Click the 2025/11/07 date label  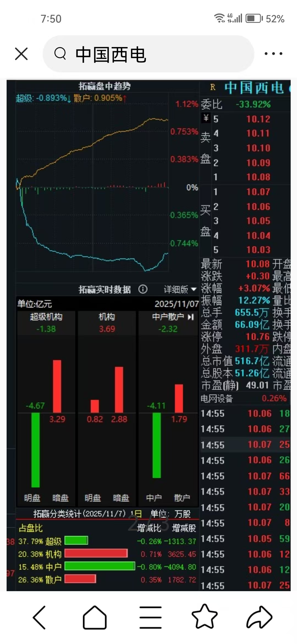coord(176,304)
